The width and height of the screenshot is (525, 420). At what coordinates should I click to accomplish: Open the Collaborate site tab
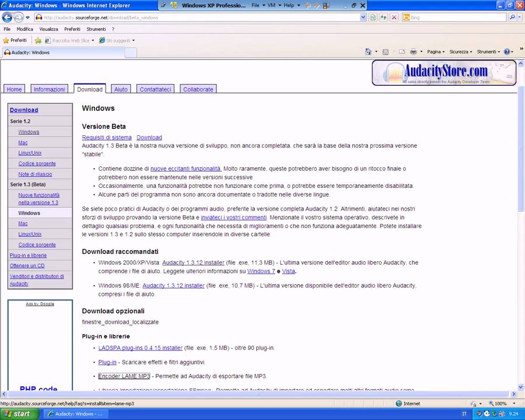(x=198, y=89)
